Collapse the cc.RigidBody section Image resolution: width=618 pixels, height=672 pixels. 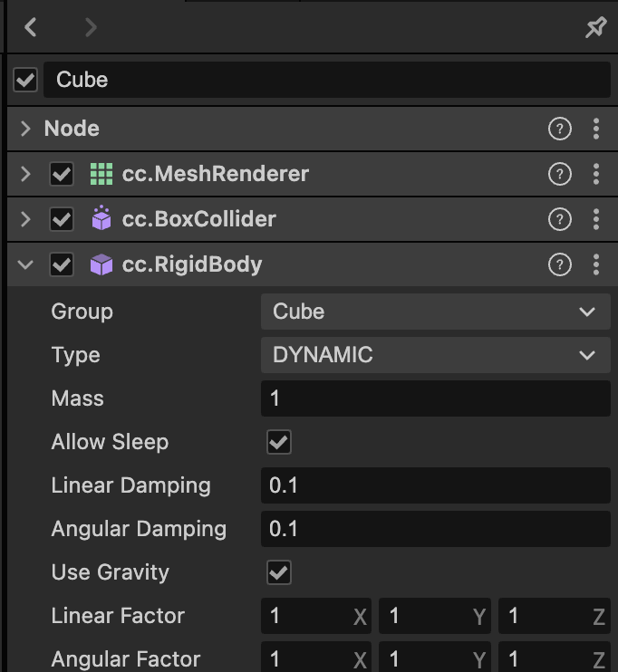coord(25,264)
